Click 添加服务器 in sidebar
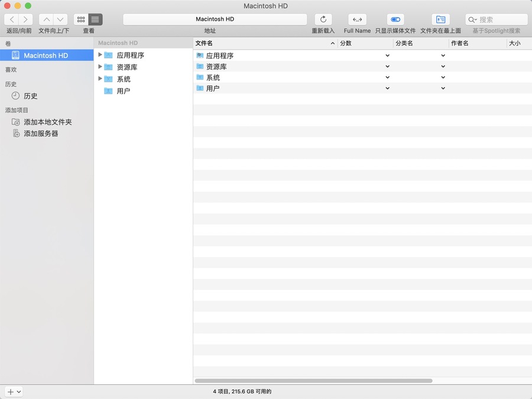The height and width of the screenshot is (399, 532). (41, 134)
